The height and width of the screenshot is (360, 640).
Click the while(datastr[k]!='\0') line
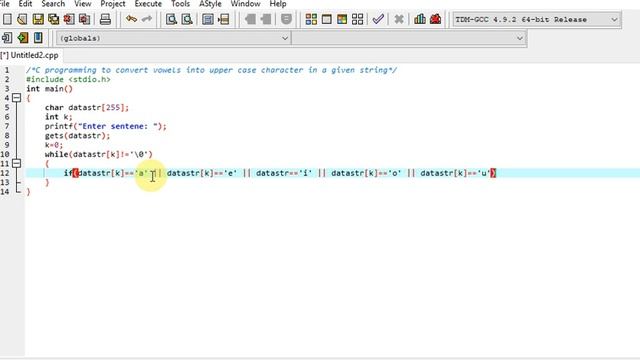99,155
